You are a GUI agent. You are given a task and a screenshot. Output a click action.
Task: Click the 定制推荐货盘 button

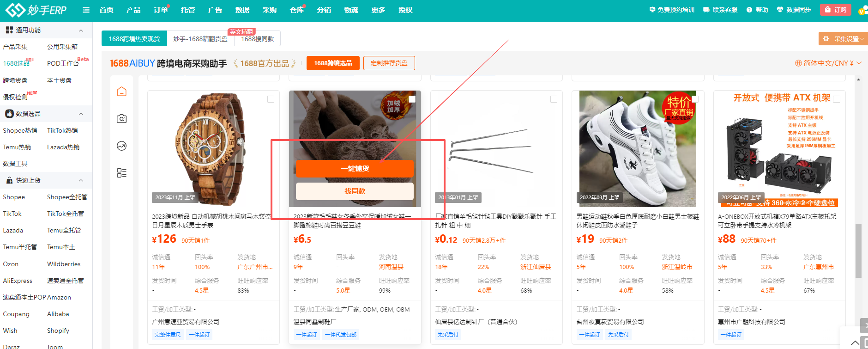[x=389, y=63]
